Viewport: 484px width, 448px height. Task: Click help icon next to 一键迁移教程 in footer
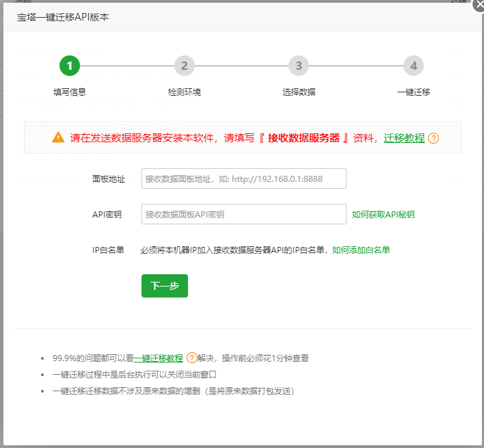(x=191, y=358)
